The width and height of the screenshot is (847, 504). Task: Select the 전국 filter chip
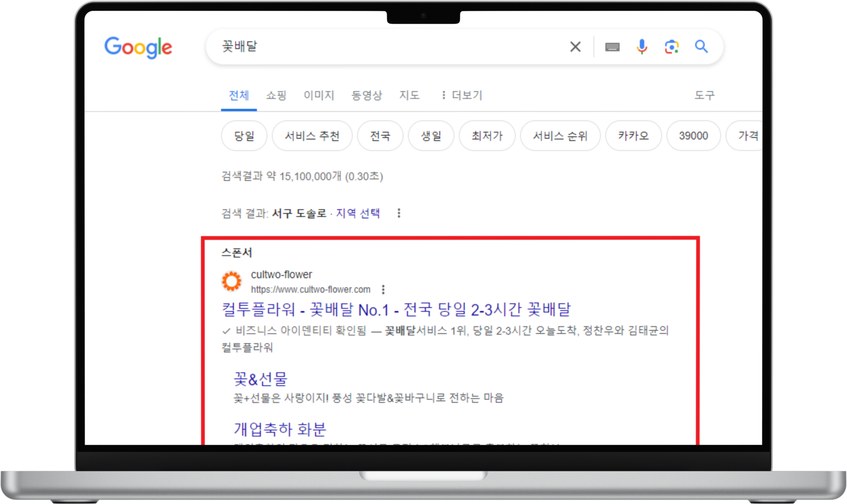click(x=380, y=136)
